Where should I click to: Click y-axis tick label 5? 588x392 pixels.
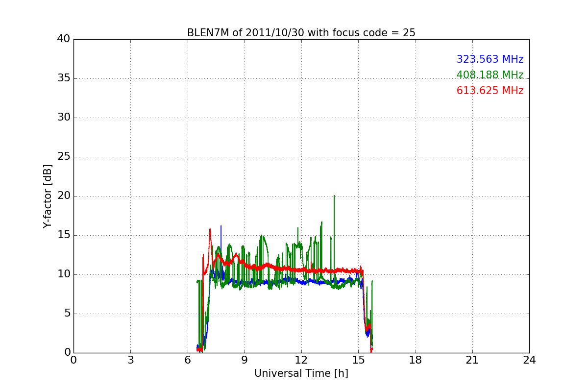67,314
